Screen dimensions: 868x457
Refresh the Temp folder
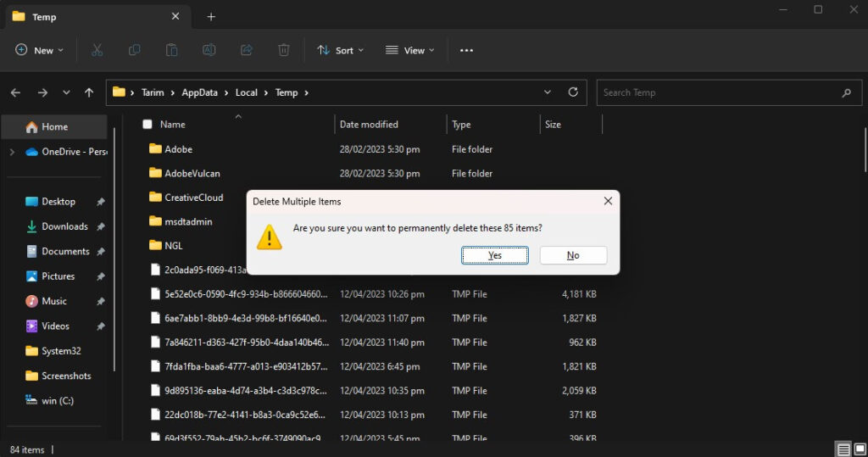point(573,92)
